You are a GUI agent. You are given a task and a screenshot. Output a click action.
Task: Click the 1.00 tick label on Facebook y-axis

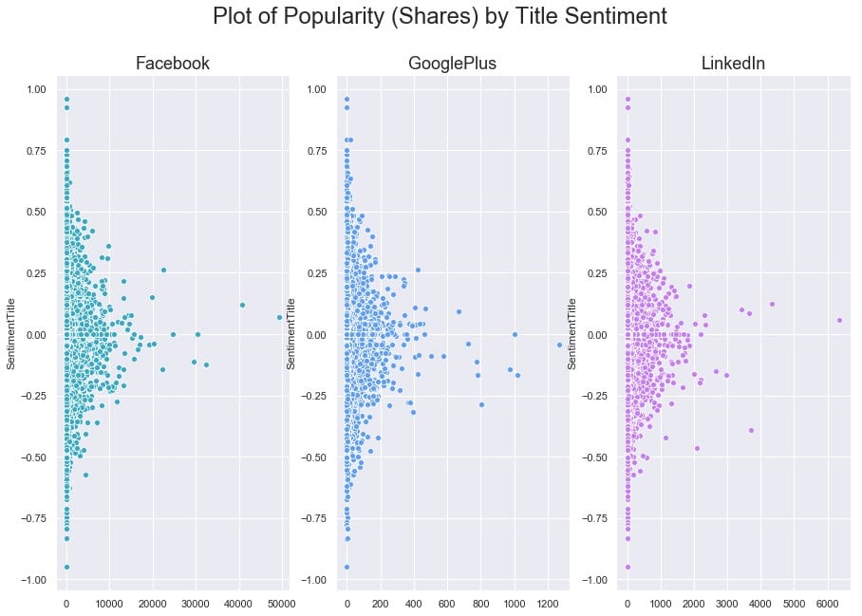click(x=35, y=89)
